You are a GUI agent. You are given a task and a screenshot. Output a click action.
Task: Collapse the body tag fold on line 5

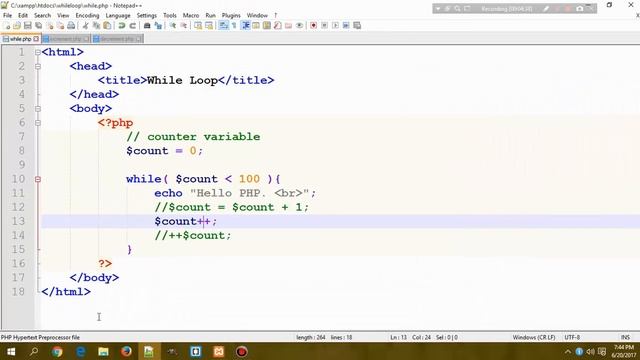click(38, 109)
